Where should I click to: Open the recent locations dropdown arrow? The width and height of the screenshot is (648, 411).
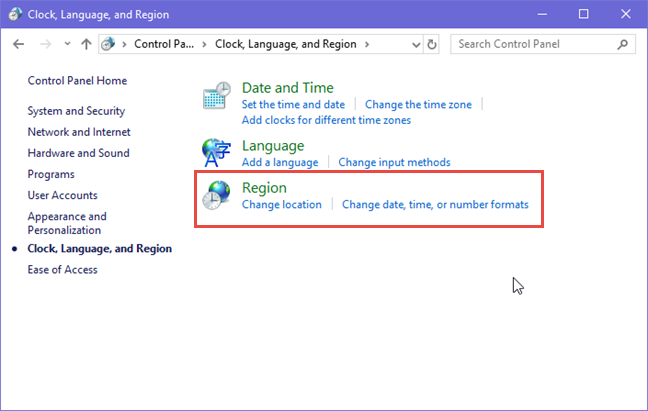tap(67, 43)
